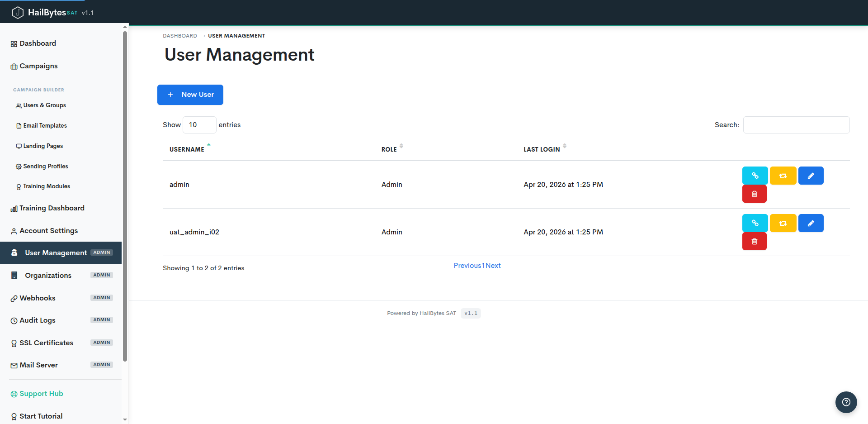Image resolution: width=868 pixels, height=424 pixels.
Task: Open the Support Hub link
Action: (41, 394)
